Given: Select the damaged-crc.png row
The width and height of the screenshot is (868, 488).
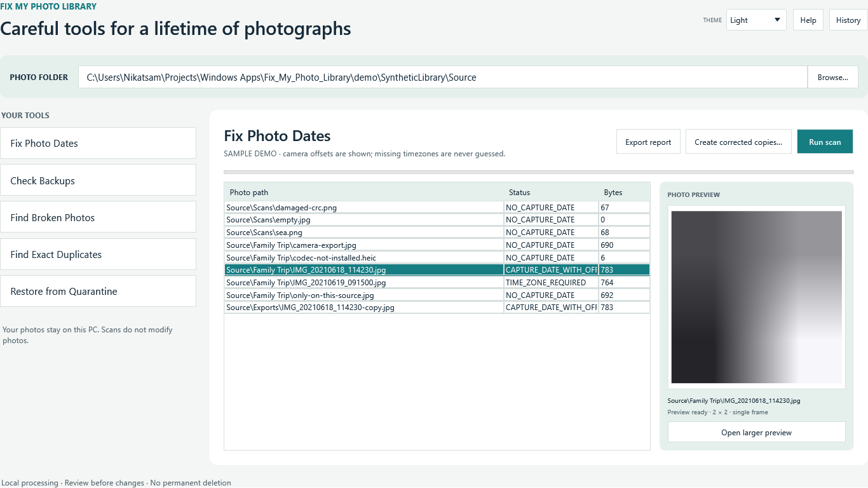Looking at the screenshot, I should [x=437, y=207].
